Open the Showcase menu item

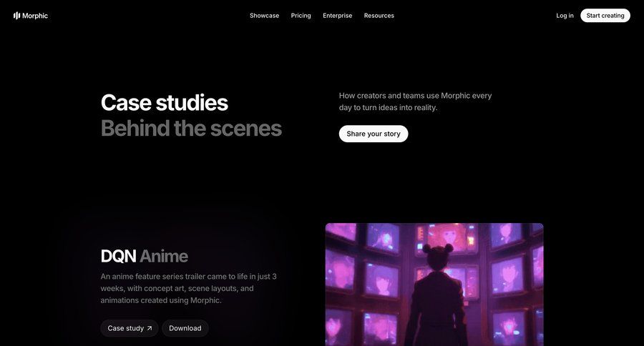point(264,16)
